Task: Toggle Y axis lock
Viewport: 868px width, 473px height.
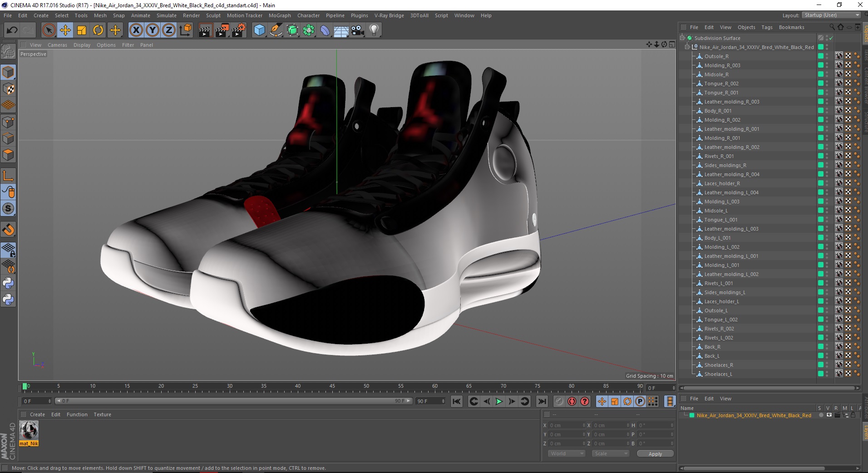Action: pyautogui.click(x=153, y=30)
